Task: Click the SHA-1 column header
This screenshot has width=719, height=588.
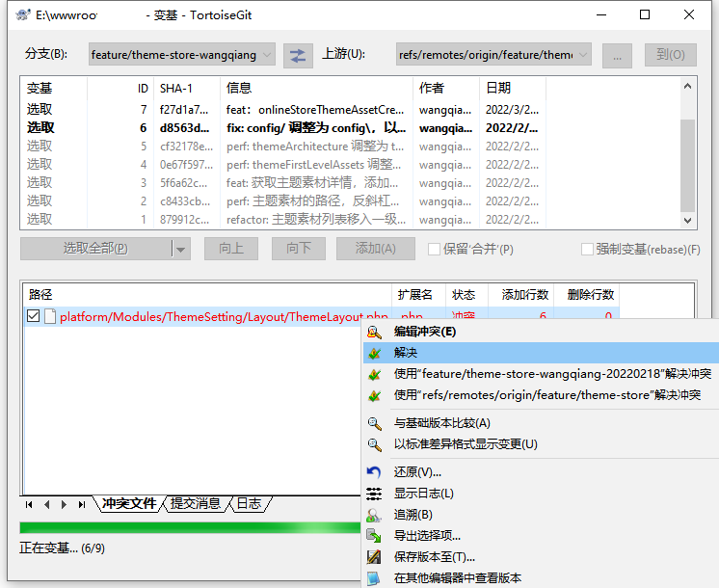Action: pyautogui.click(x=187, y=88)
